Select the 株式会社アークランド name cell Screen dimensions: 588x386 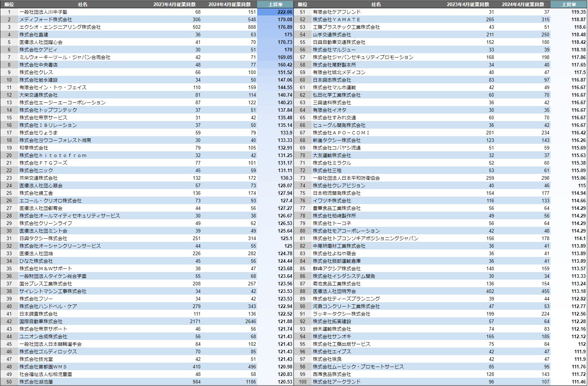[x=337, y=382]
